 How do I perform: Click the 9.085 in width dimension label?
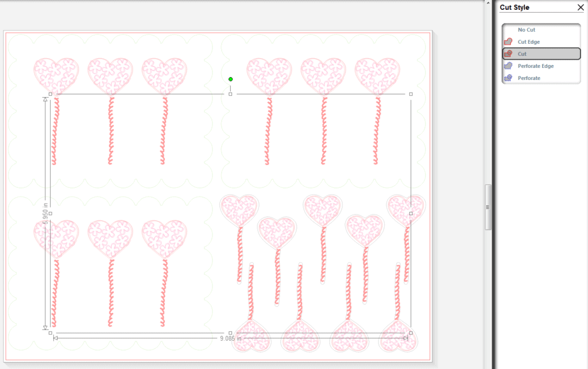tap(230, 339)
